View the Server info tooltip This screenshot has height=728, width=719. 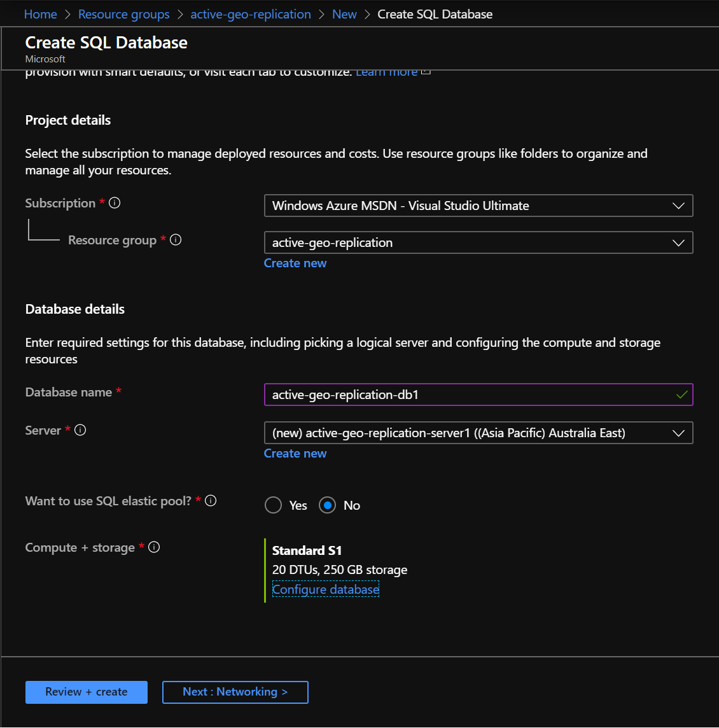coord(80,430)
